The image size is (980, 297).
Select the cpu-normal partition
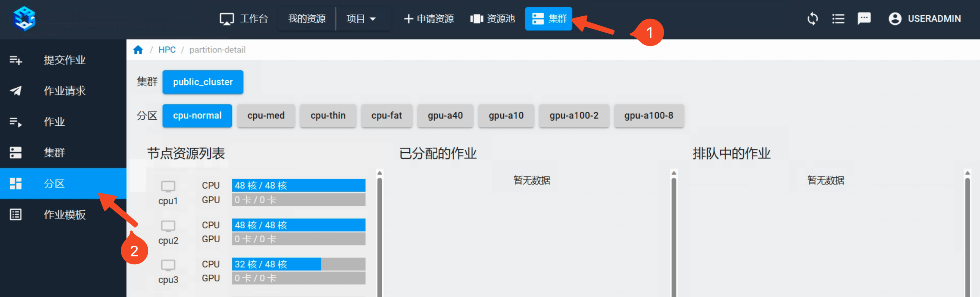pyautogui.click(x=197, y=115)
